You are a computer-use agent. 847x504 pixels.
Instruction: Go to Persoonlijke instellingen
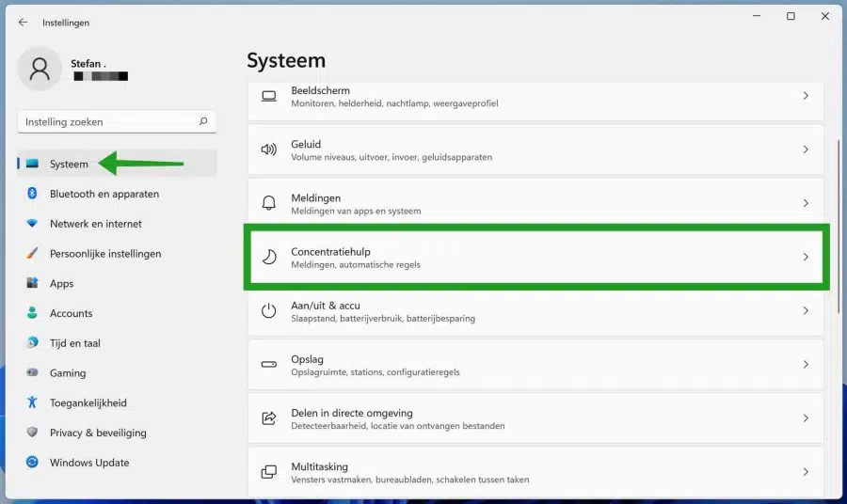click(117, 253)
